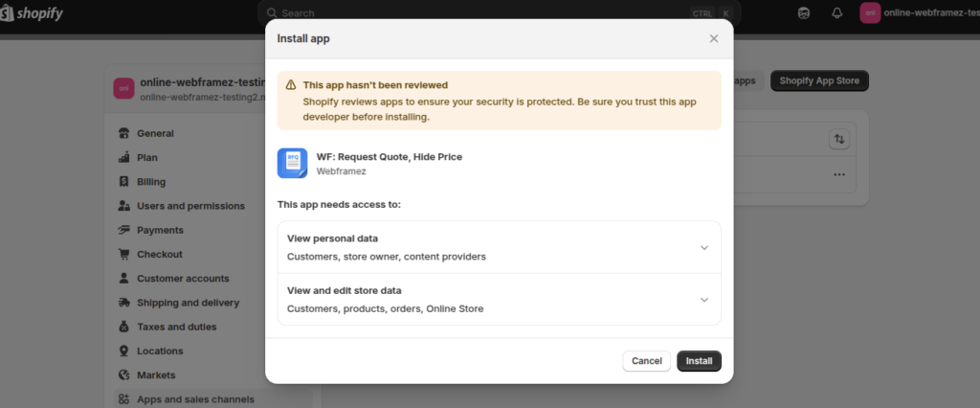
Task: Click the pink store avatar in settings sidebar
Action: tap(123, 88)
